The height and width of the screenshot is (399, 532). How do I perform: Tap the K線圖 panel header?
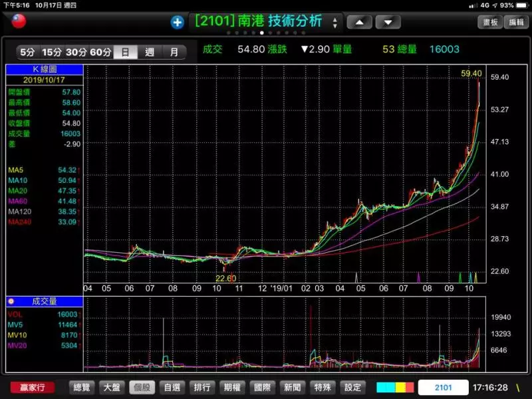click(x=45, y=69)
